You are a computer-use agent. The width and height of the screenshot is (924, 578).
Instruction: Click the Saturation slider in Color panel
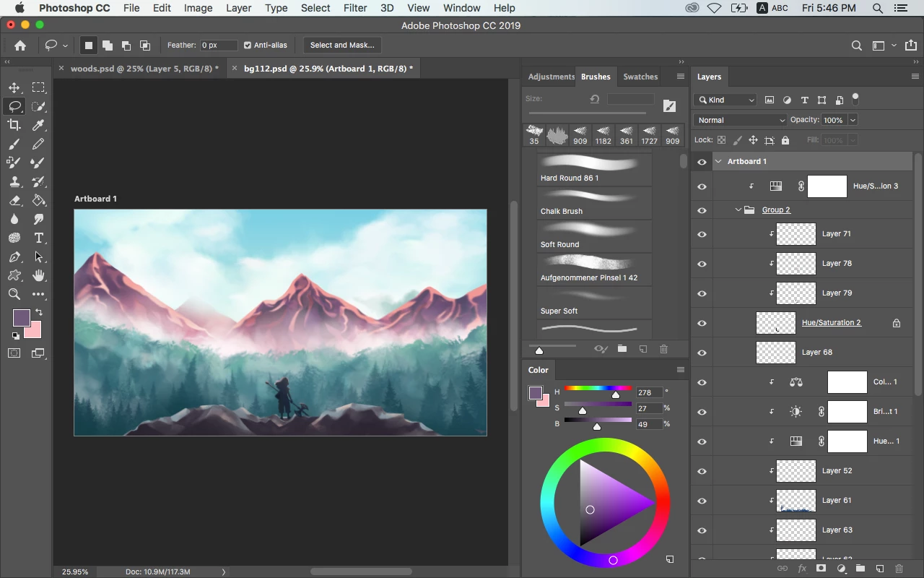598,406
